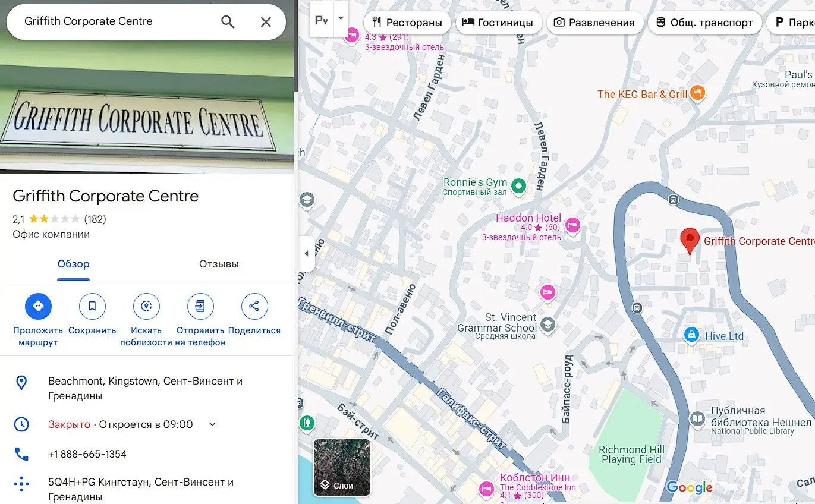Filter map by Гостиницы
815x504 pixels.
click(498, 23)
